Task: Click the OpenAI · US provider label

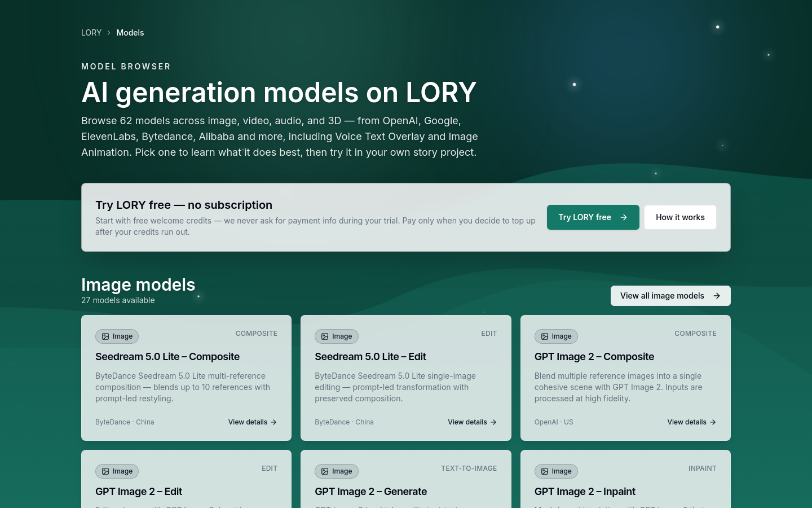Action: coord(554,422)
